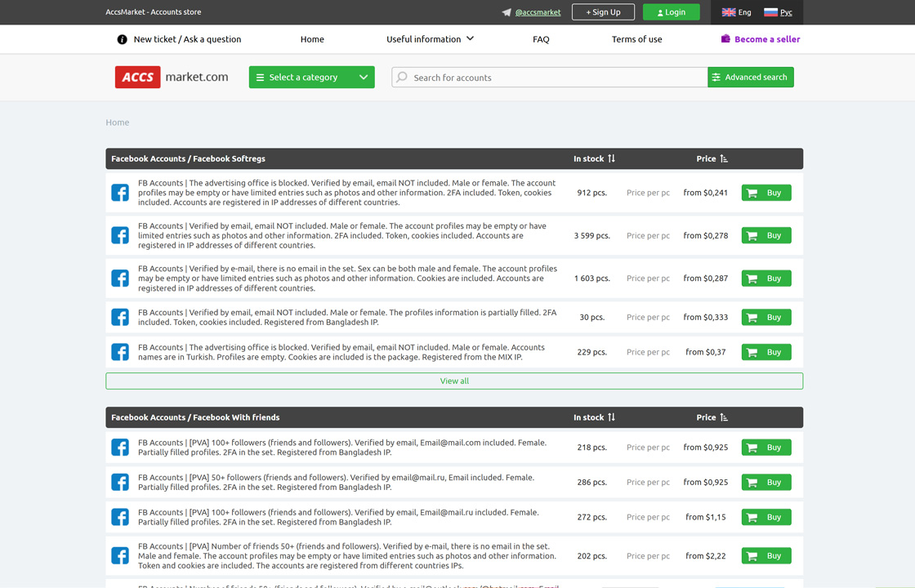Image resolution: width=915 pixels, height=588 pixels.
Task: Click the Sign Up button
Action: point(604,12)
